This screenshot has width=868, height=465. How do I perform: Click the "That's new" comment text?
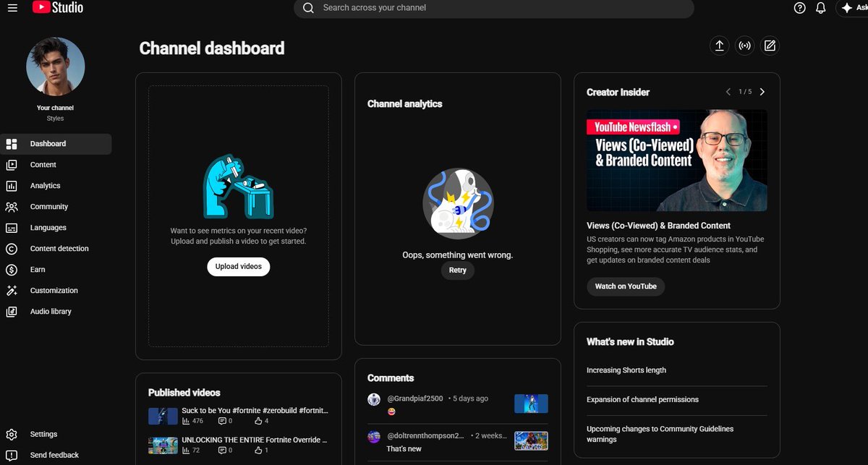click(404, 449)
